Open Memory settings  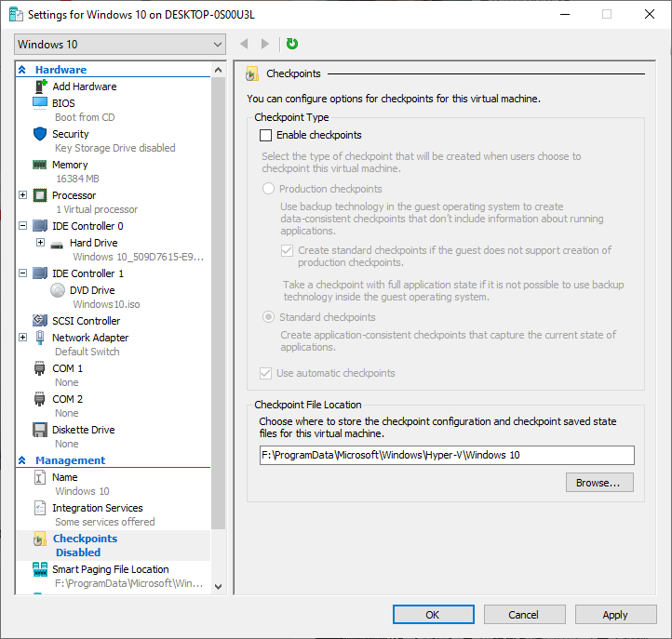pyautogui.click(x=70, y=165)
